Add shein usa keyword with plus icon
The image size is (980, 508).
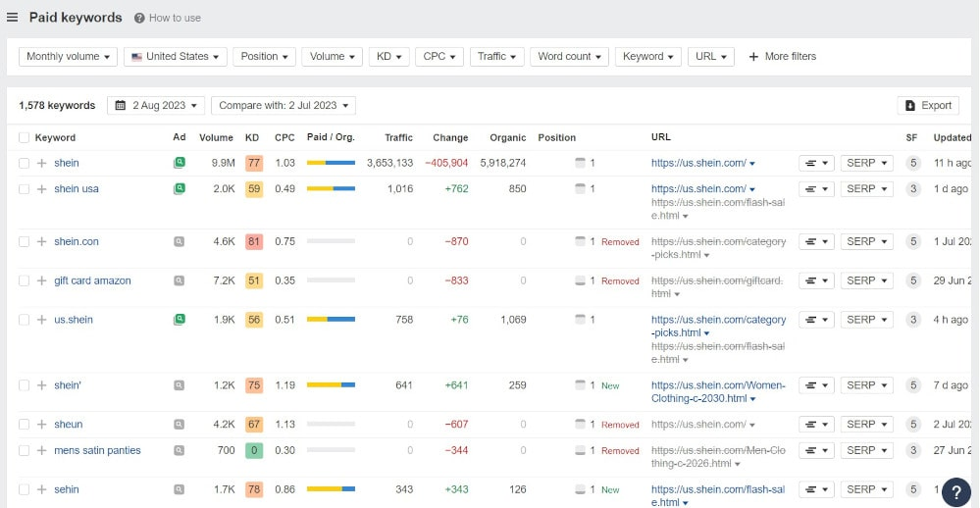pos(42,188)
